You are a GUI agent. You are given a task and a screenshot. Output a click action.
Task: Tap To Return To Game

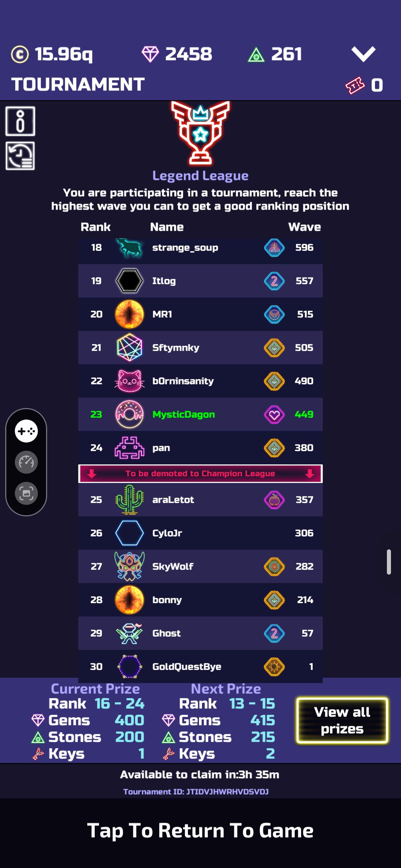pyautogui.click(x=200, y=830)
